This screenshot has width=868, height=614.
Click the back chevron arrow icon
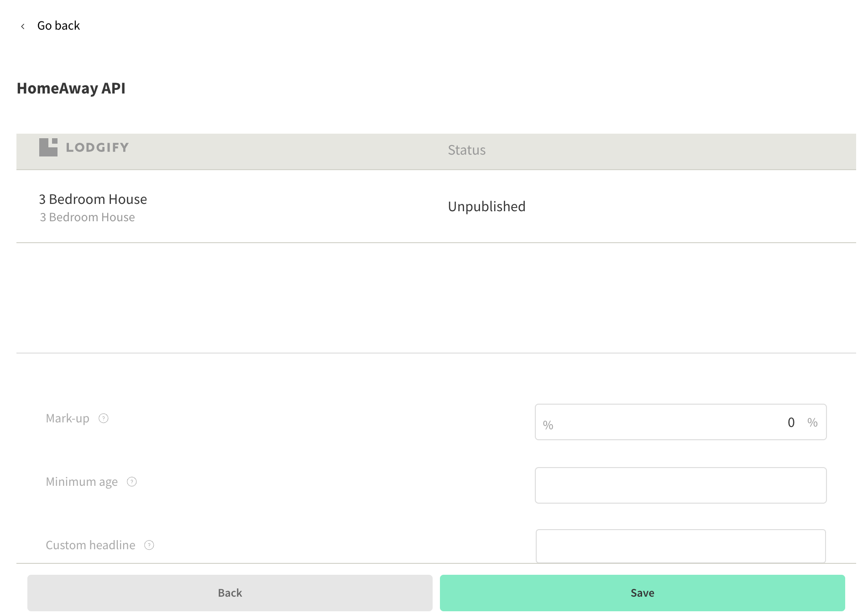coord(23,26)
